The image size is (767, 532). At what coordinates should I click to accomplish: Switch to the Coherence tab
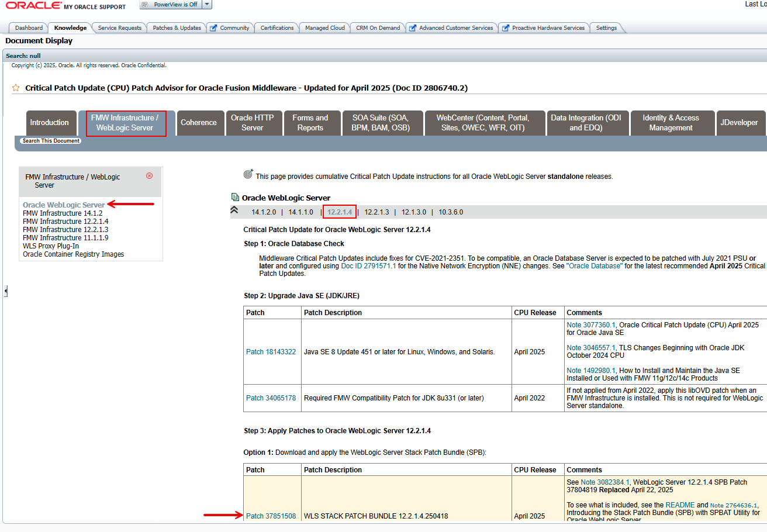pyautogui.click(x=200, y=122)
